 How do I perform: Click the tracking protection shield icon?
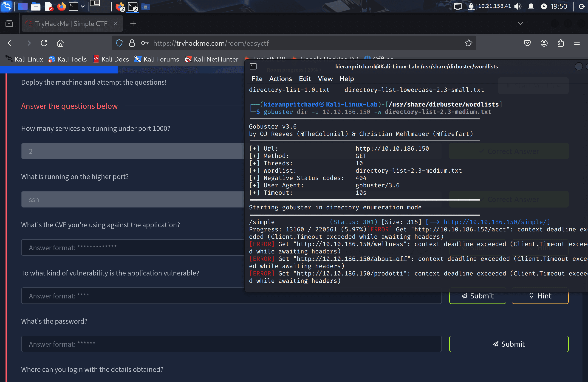119,43
